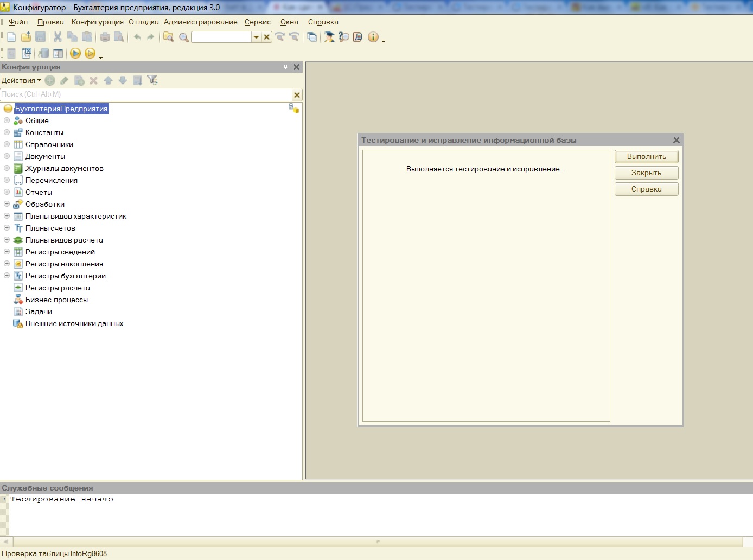Viewport: 753px width, 560px height.
Task: Open the Отладка menu
Action: 144,22
